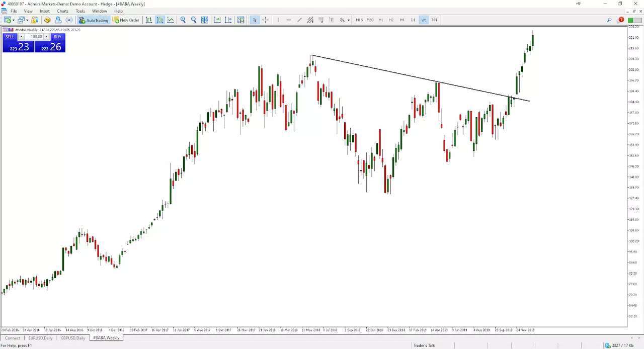644x349 pixels.
Task: Click the Zoom In magnifier icon
Action: click(x=183, y=20)
